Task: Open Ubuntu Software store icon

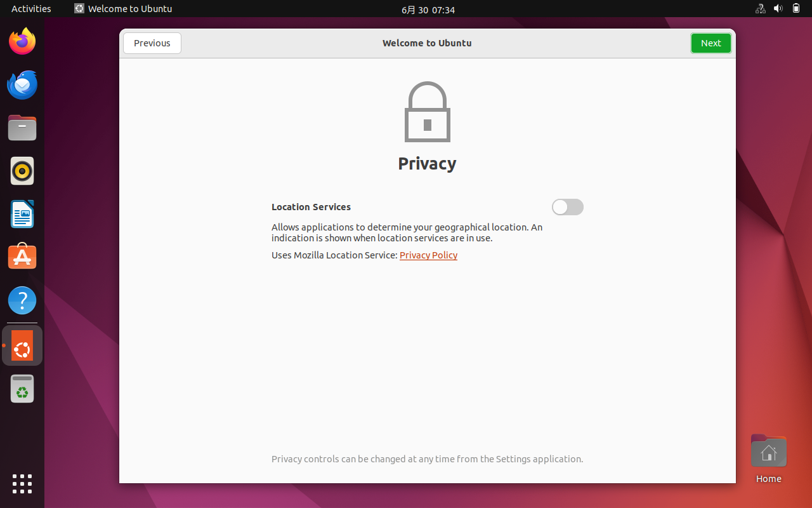Action: [22, 257]
